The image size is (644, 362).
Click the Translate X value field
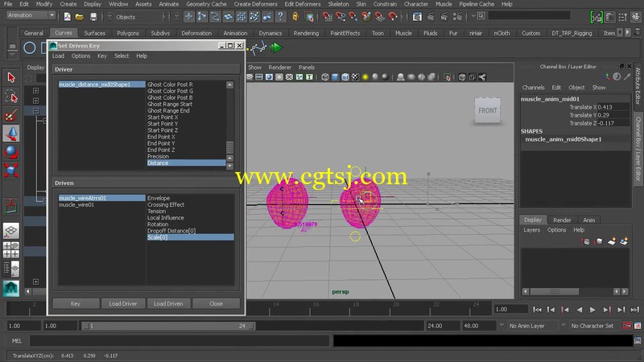(x=613, y=107)
